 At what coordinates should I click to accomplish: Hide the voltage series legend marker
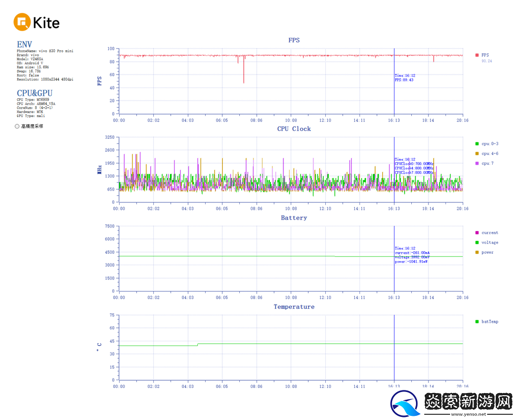pos(477,242)
